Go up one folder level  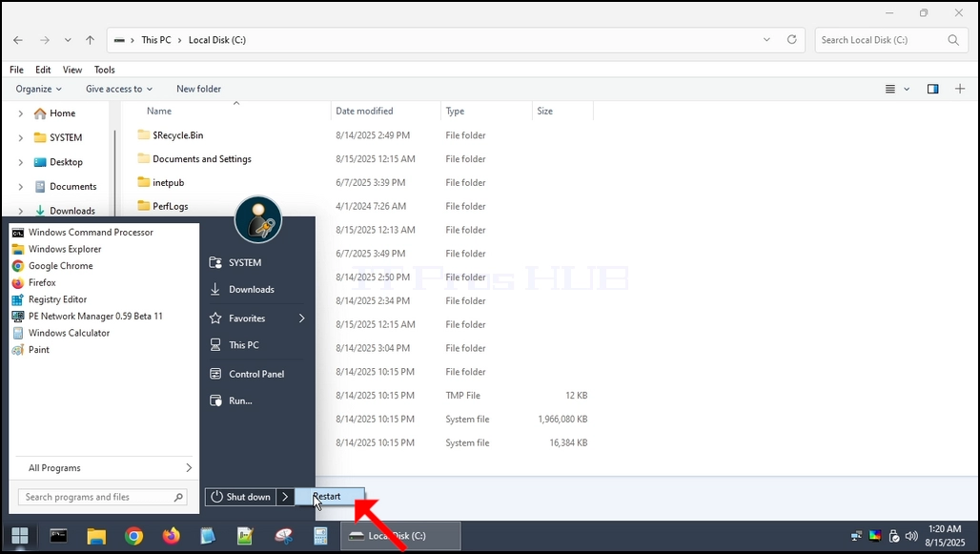coord(90,40)
